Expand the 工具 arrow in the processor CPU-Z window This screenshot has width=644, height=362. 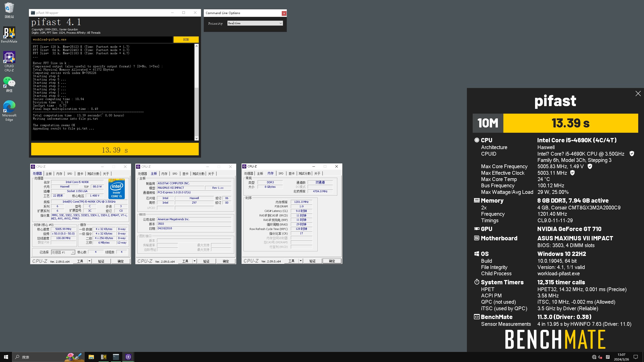pos(89,261)
